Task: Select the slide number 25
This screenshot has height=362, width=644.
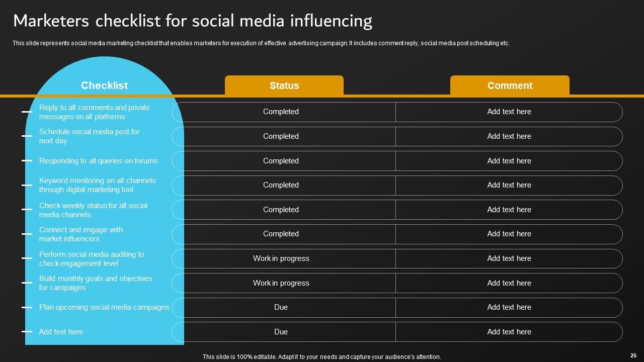Action: [633, 355]
